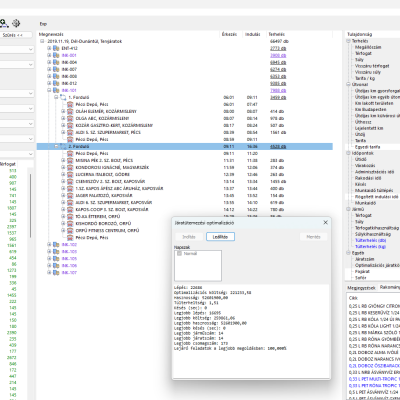400x400 pixels.
Task: Close the Járattervezési optimalizáció dialog
Action: (325, 223)
